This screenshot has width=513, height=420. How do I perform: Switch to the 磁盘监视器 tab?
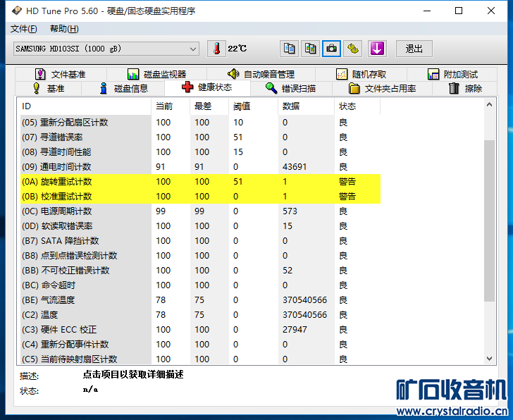coord(156,74)
